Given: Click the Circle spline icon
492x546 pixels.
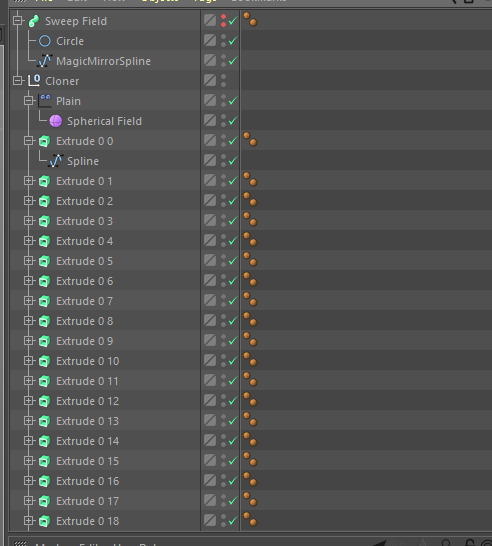Looking at the screenshot, I should click(x=45, y=41).
